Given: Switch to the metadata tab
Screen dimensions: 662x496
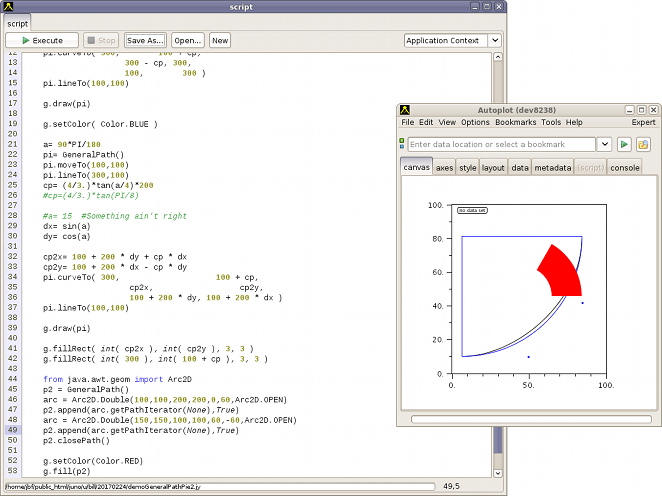Looking at the screenshot, I should point(552,168).
